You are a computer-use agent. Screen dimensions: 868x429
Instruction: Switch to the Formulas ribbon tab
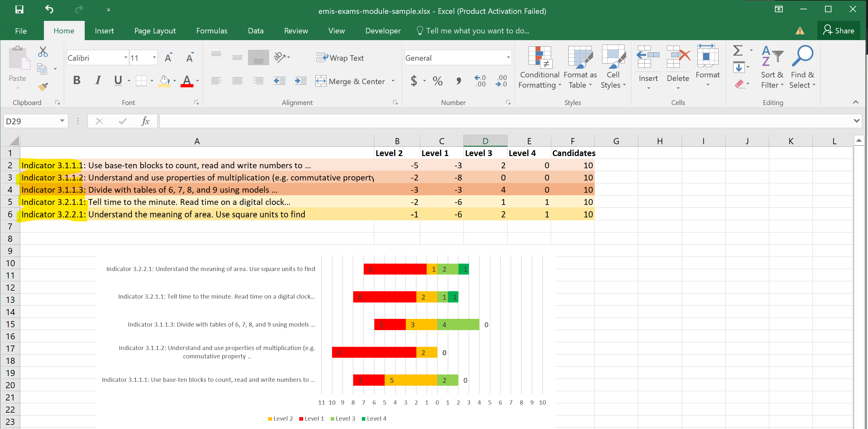click(212, 31)
